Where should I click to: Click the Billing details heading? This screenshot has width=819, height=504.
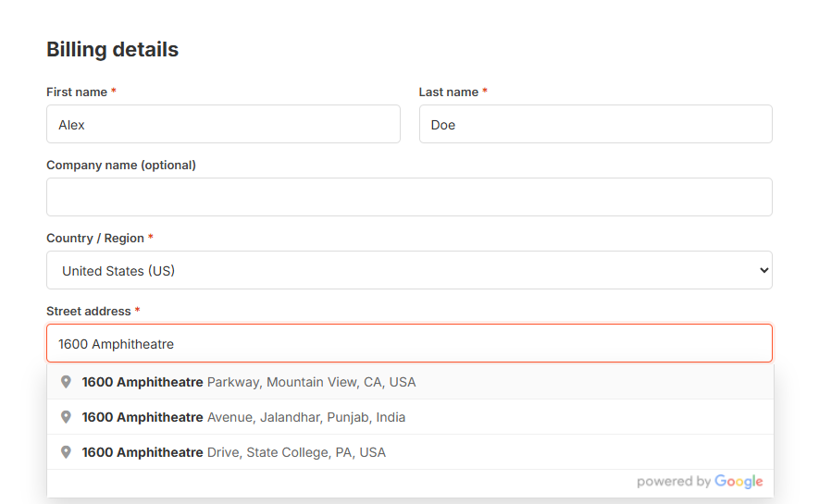(113, 50)
